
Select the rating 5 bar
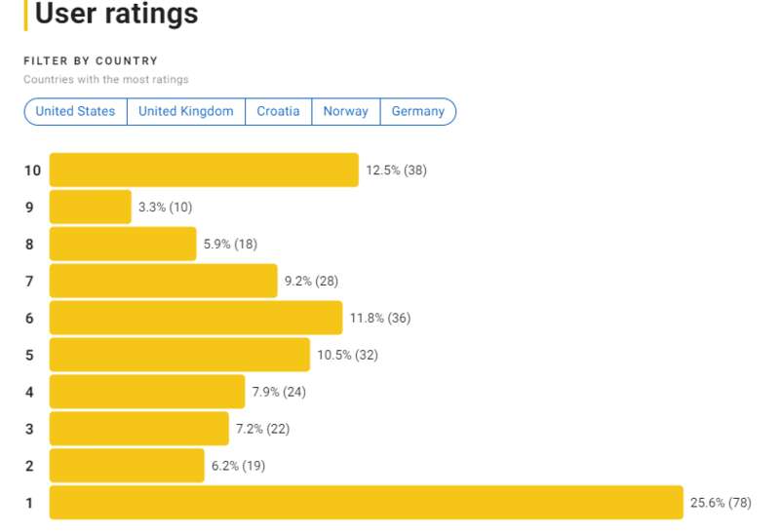click(x=179, y=355)
